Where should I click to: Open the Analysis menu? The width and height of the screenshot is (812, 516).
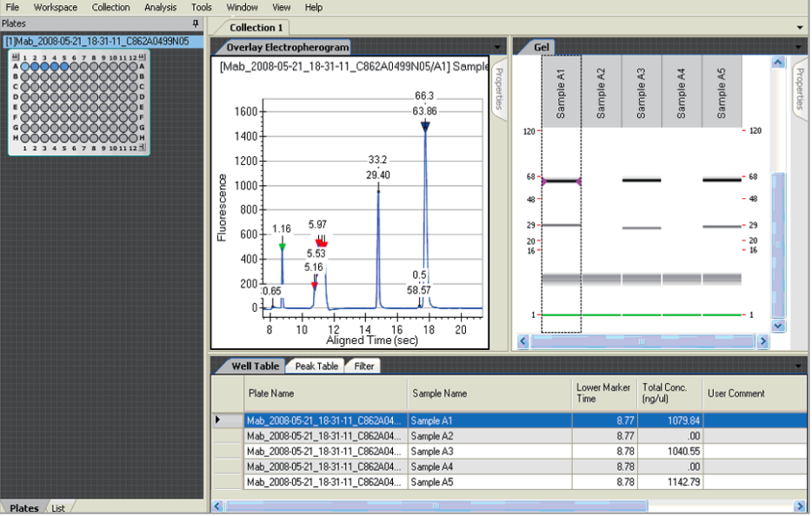(161, 7)
